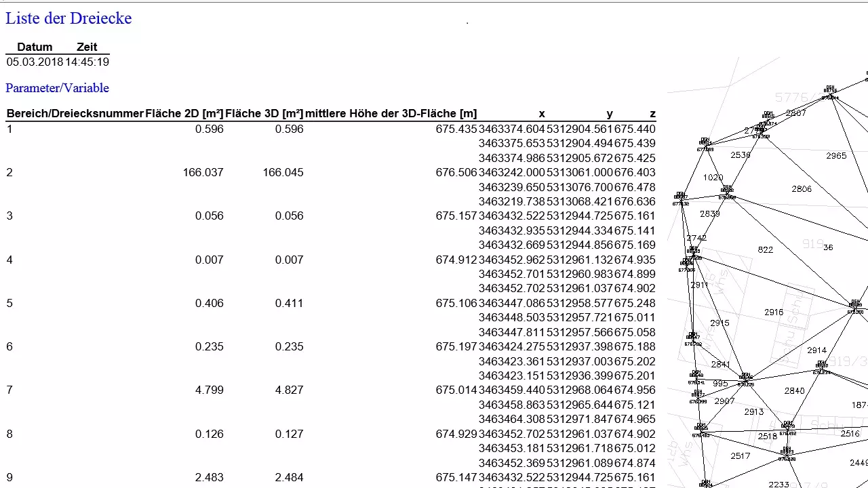This screenshot has width=868, height=488.
Task: Click the "Parameter/Variable" section heading
Action: (x=57, y=88)
